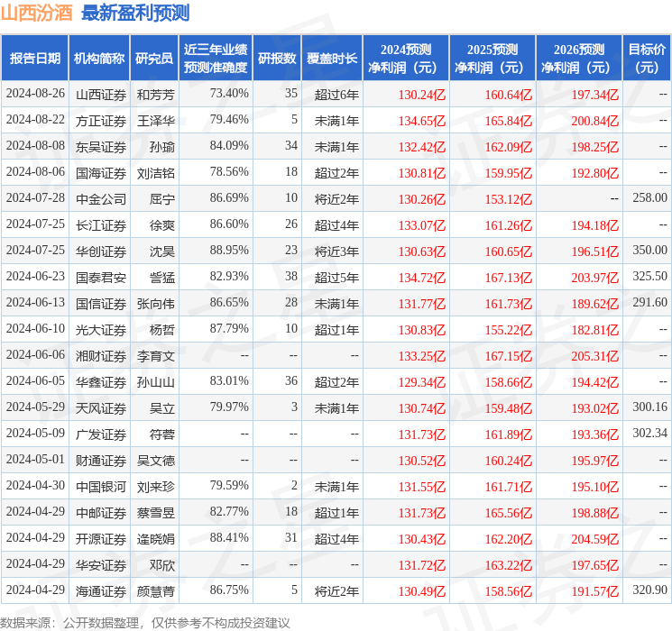672x631 pixels.
Task: Select the 国海证券 institution cell
Action: 101,173
